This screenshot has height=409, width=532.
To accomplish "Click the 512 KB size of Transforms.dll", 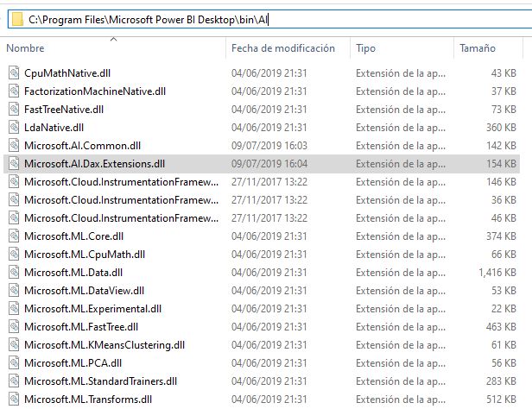I will click(x=501, y=400).
